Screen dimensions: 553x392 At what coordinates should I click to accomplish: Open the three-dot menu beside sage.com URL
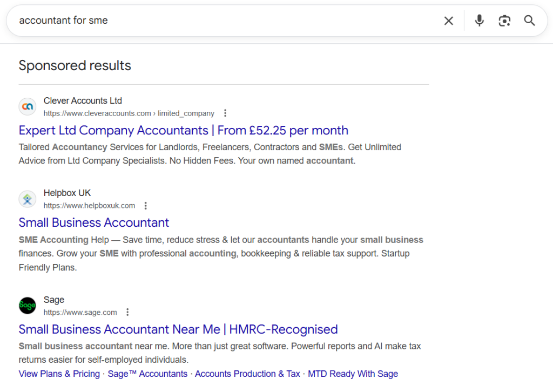(x=127, y=312)
